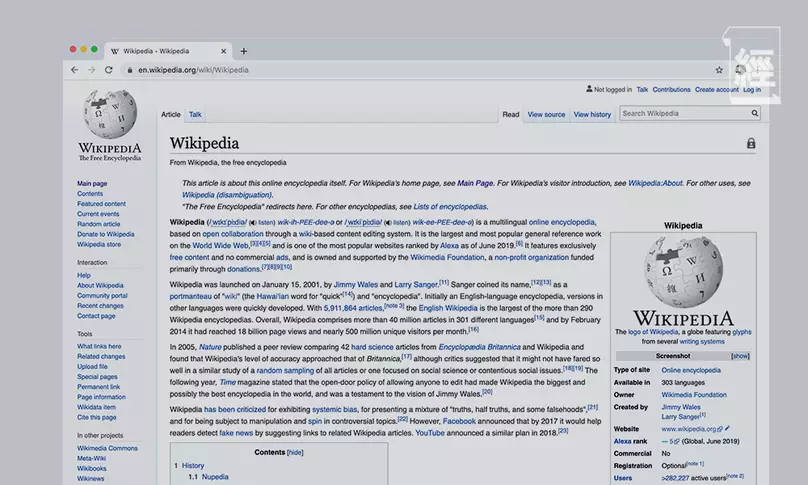Open Meta-Wiki link
This screenshot has width=808, height=485.
(91, 458)
